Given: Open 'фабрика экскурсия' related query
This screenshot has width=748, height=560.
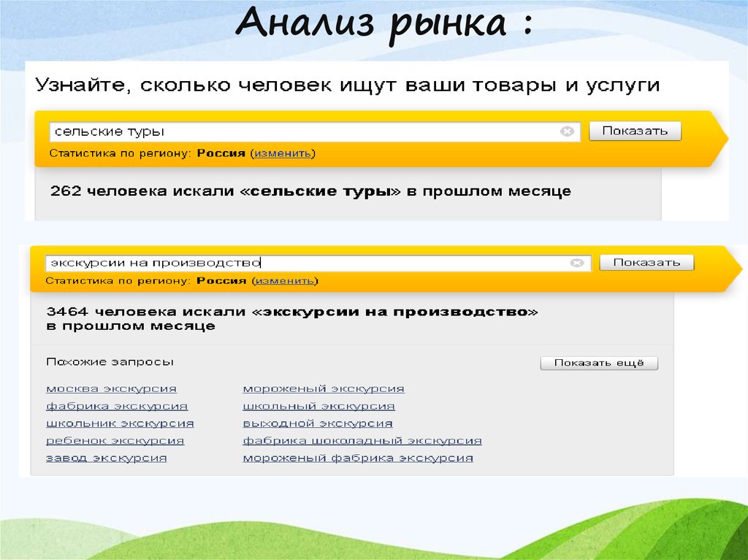Looking at the screenshot, I should click(x=117, y=406).
